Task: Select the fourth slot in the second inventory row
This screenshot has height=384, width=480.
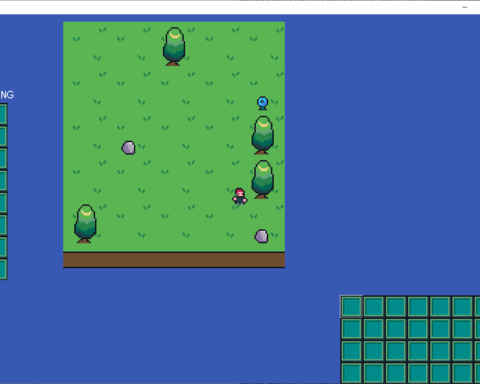Action: (418, 328)
